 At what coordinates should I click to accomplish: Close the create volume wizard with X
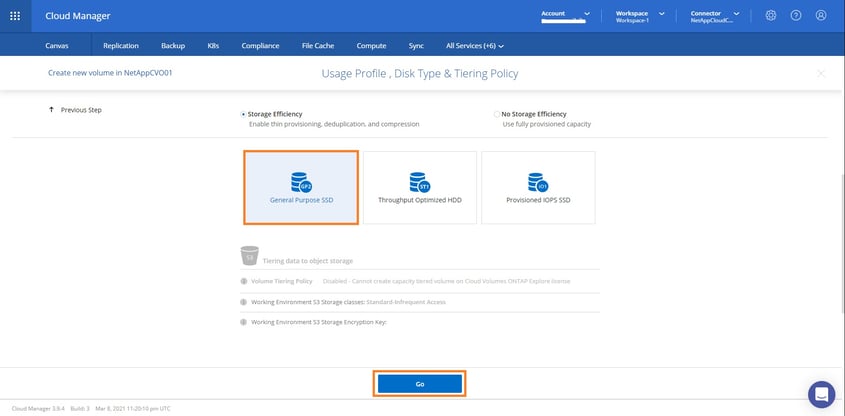821,74
